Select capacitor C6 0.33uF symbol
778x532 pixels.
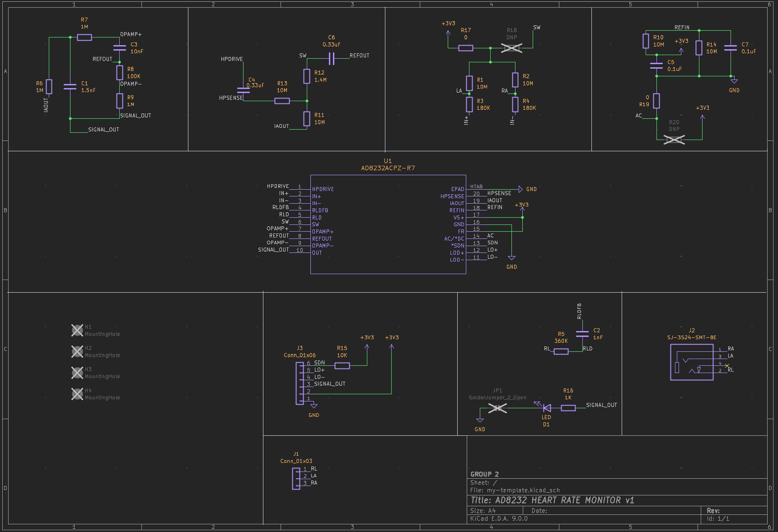pyautogui.click(x=331, y=59)
